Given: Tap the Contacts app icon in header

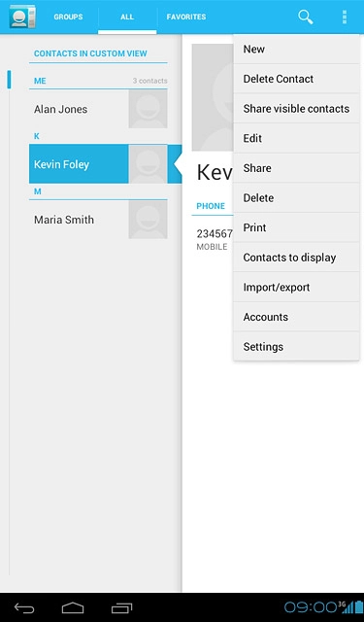Looking at the screenshot, I should coord(22,17).
